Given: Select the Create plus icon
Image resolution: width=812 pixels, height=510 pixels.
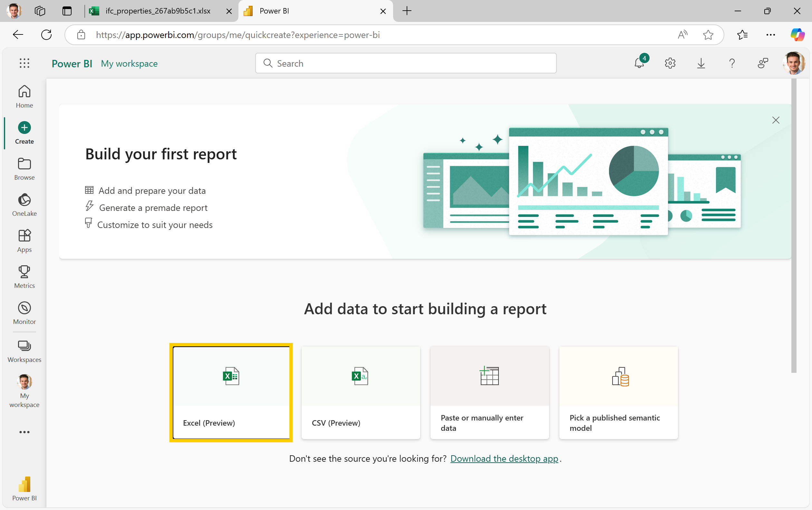Looking at the screenshot, I should pos(24,128).
